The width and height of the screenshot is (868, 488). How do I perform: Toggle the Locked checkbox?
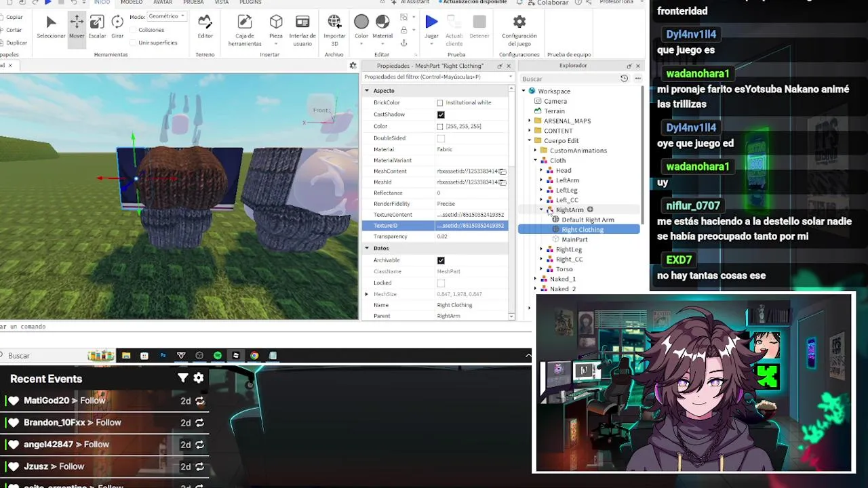coord(441,283)
